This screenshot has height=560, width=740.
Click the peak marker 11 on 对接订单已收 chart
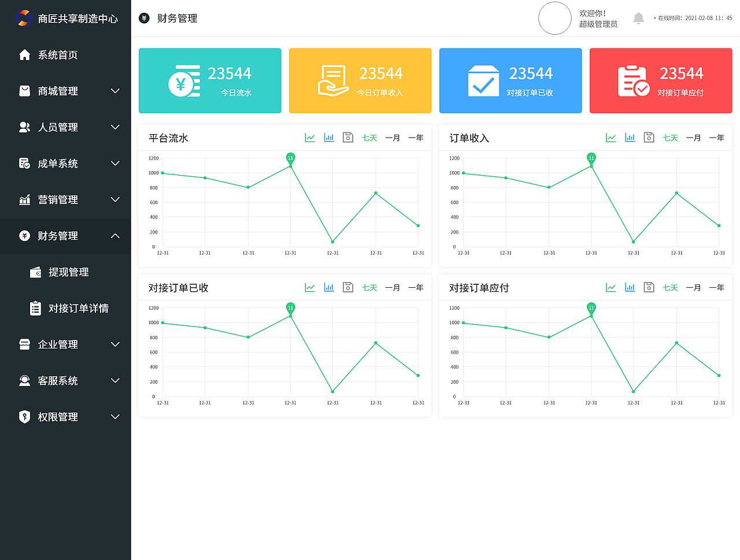[x=290, y=307]
